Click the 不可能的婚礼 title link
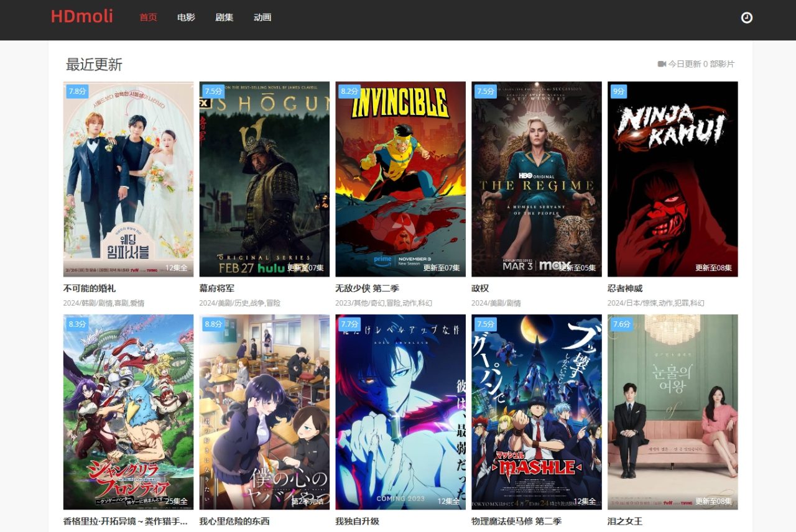Image resolution: width=796 pixels, height=532 pixels. click(x=90, y=288)
